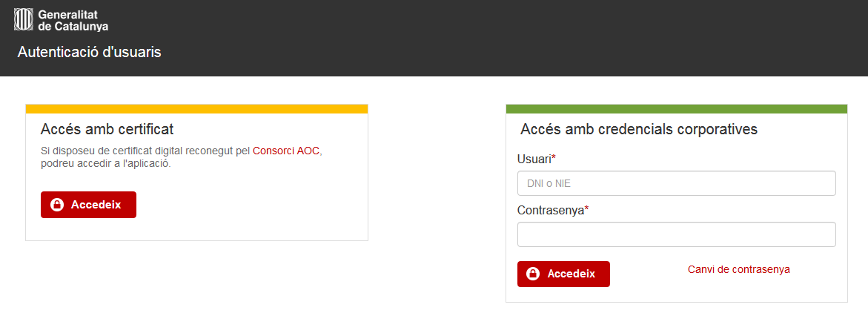Viewport: 868px width, 316px height.
Task: Click the Generalitat de Catalunya shield emblem
Action: click(24, 19)
